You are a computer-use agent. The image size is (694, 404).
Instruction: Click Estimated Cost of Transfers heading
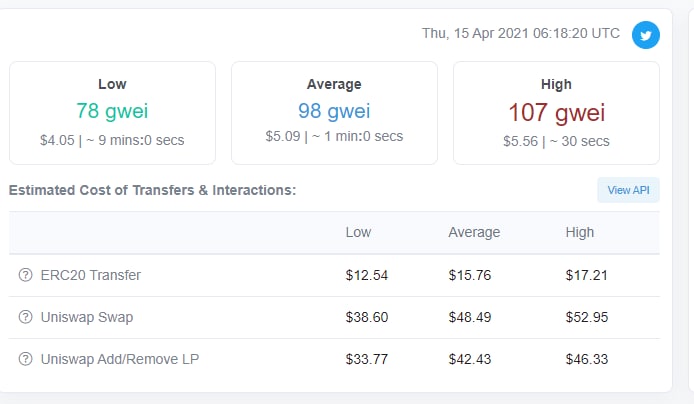tap(152, 190)
